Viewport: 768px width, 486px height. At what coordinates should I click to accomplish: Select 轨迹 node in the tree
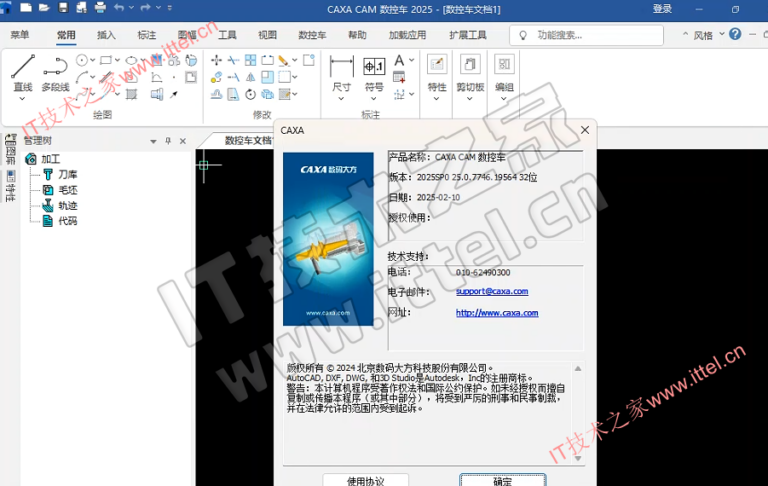(67, 205)
